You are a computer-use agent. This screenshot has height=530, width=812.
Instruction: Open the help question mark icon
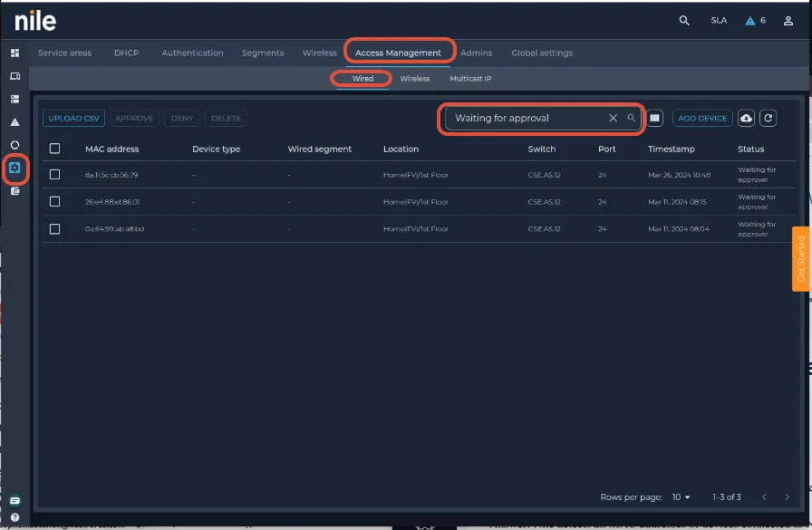(15, 517)
